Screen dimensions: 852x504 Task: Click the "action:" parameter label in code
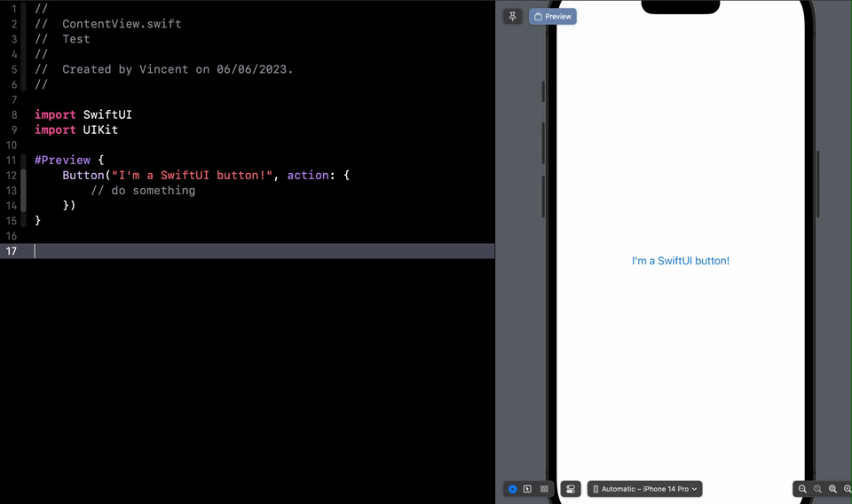point(311,176)
